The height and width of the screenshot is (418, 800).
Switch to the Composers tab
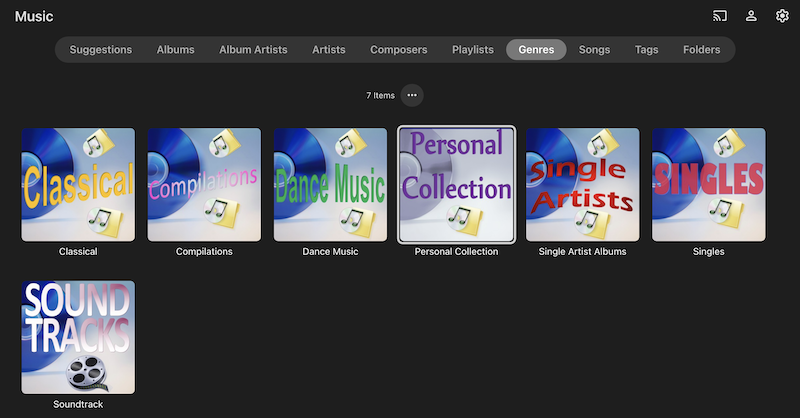pos(398,50)
